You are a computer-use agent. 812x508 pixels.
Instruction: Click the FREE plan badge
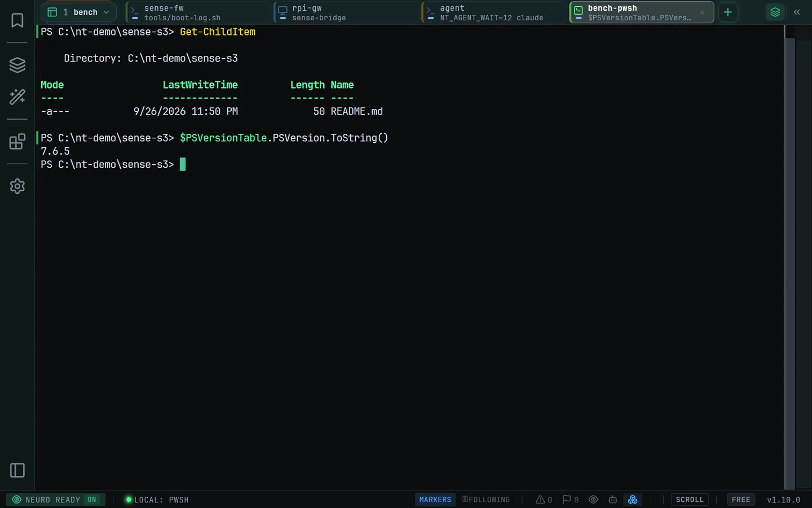(741, 500)
